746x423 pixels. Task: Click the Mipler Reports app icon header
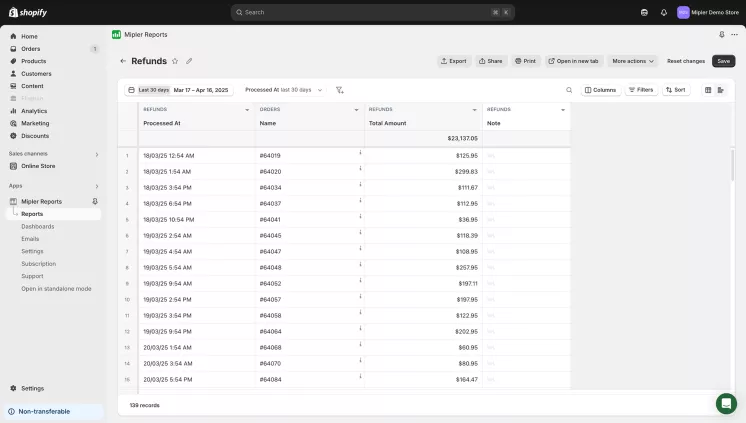pyautogui.click(x=116, y=34)
